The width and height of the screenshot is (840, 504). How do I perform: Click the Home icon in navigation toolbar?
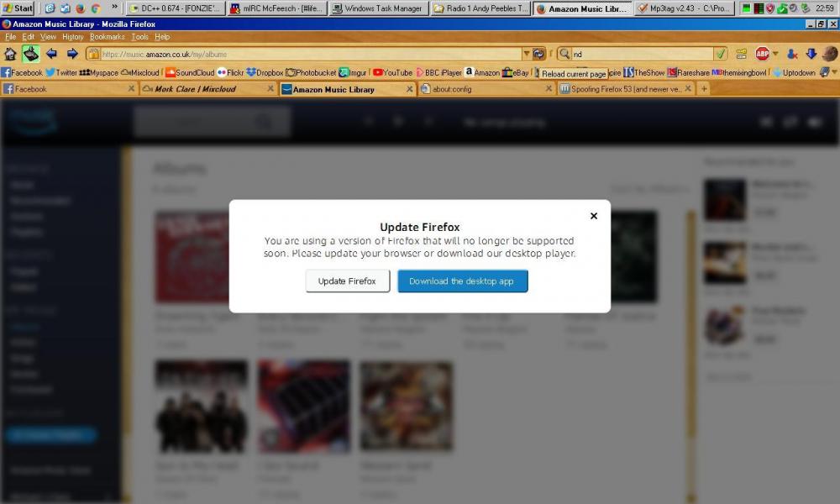point(10,54)
